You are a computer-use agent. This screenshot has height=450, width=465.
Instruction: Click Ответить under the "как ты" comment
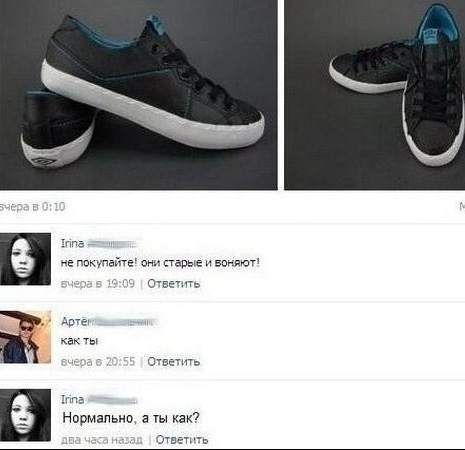coord(174,362)
